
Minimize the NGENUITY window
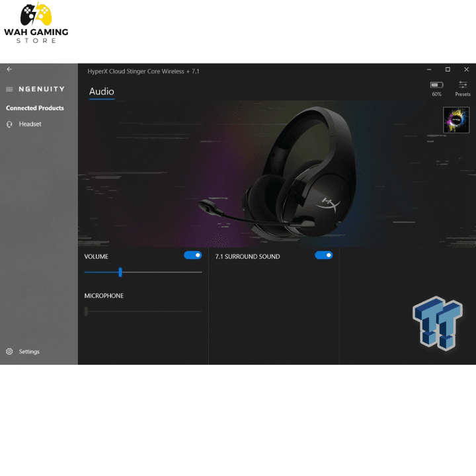(x=429, y=69)
